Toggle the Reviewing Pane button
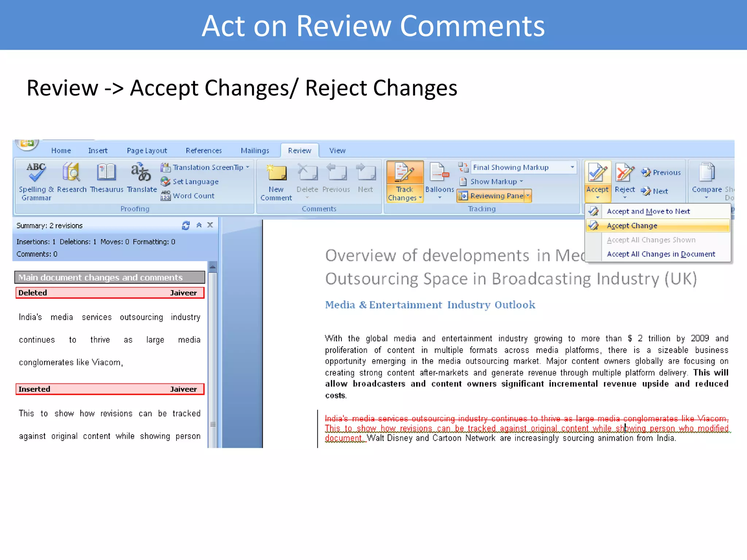747x560 pixels. [490, 196]
